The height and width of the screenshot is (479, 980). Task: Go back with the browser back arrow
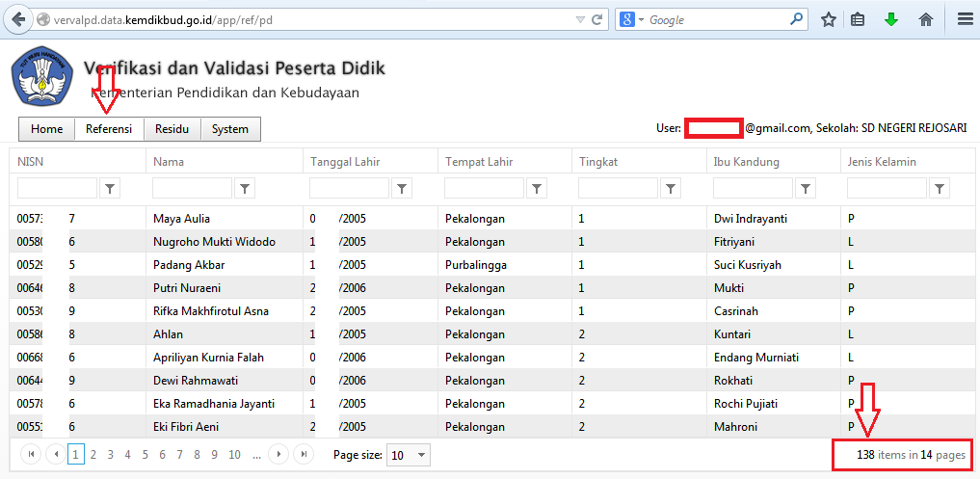point(18,19)
